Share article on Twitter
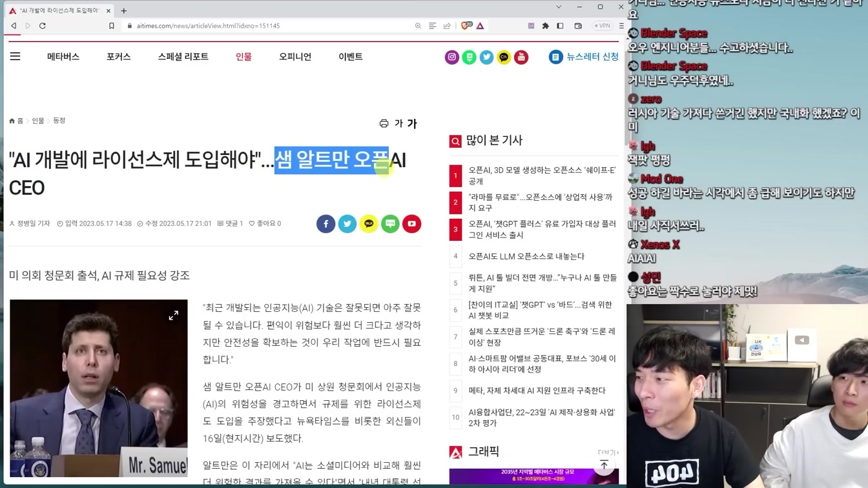Viewport: 868px width, 488px height. tap(347, 224)
